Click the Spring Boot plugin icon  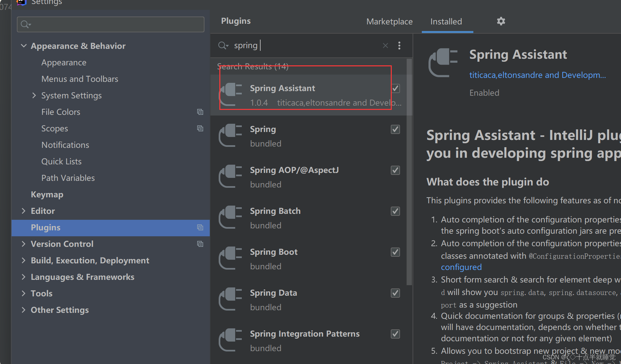(231, 258)
